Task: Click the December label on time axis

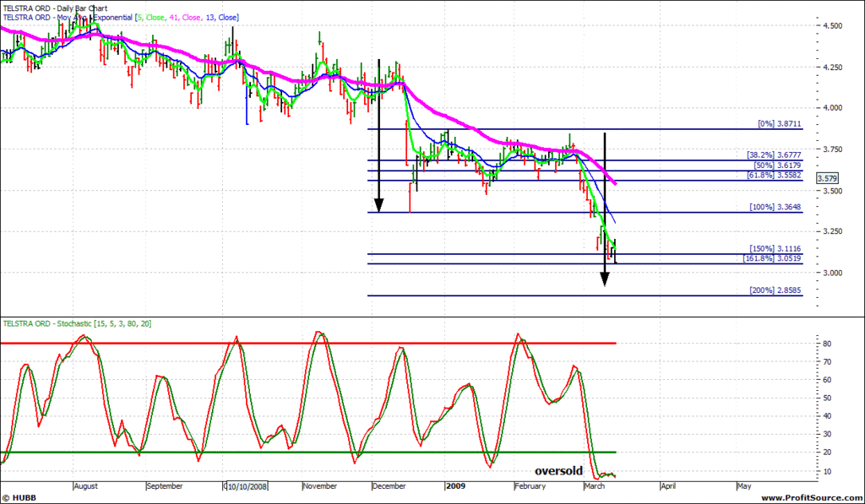Action: [389, 486]
